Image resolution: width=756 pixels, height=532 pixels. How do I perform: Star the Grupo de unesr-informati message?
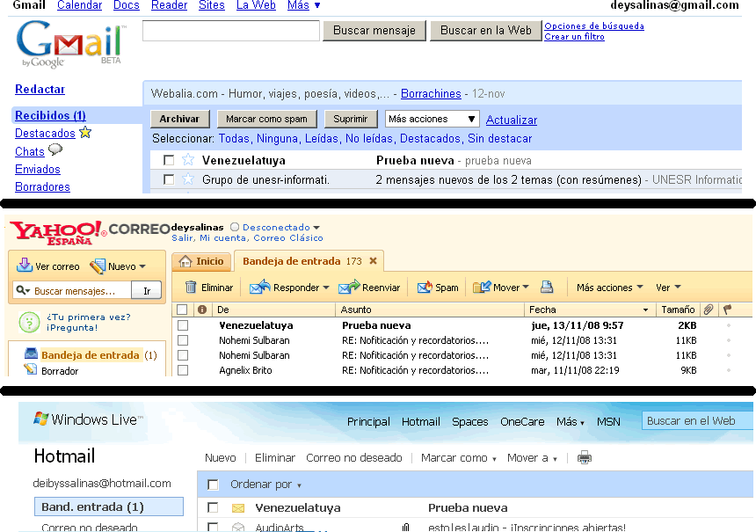pos(188,179)
